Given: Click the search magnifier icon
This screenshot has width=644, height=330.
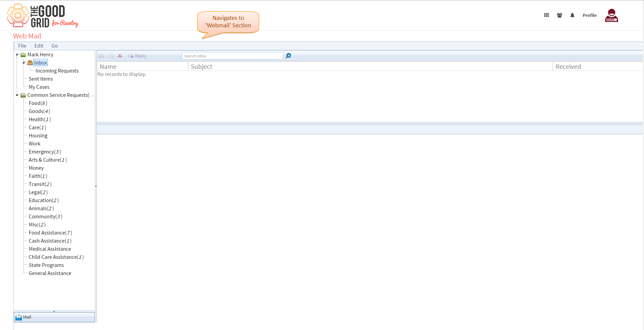Looking at the screenshot, I should 288,56.
